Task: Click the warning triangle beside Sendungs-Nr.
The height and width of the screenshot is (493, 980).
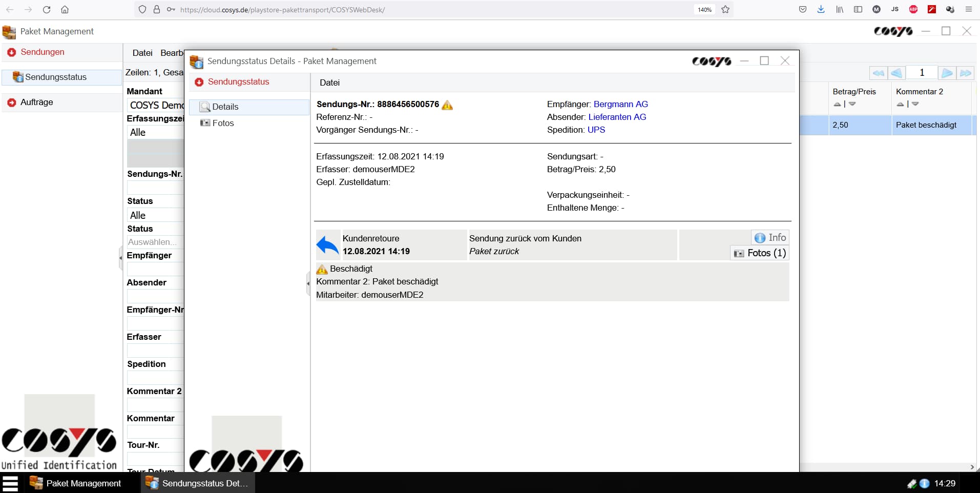Action: tap(447, 105)
